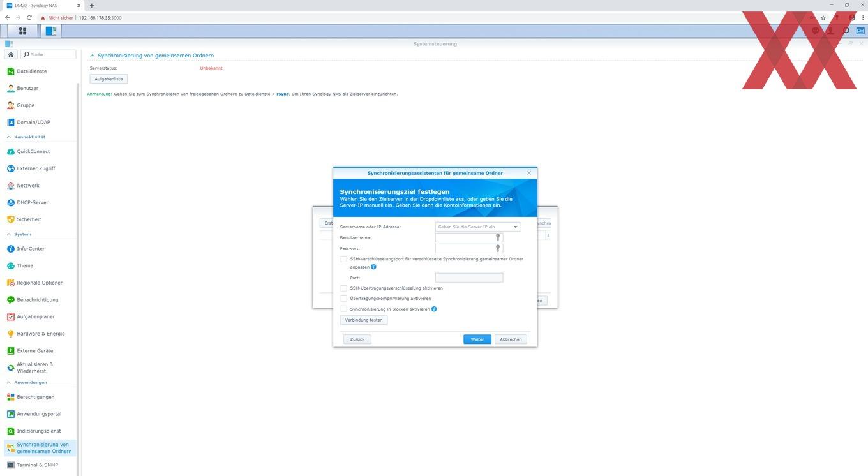Enable Synchronisierung in Blöcken aktivieren
The image size is (868, 476).
pyautogui.click(x=343, y=309)
